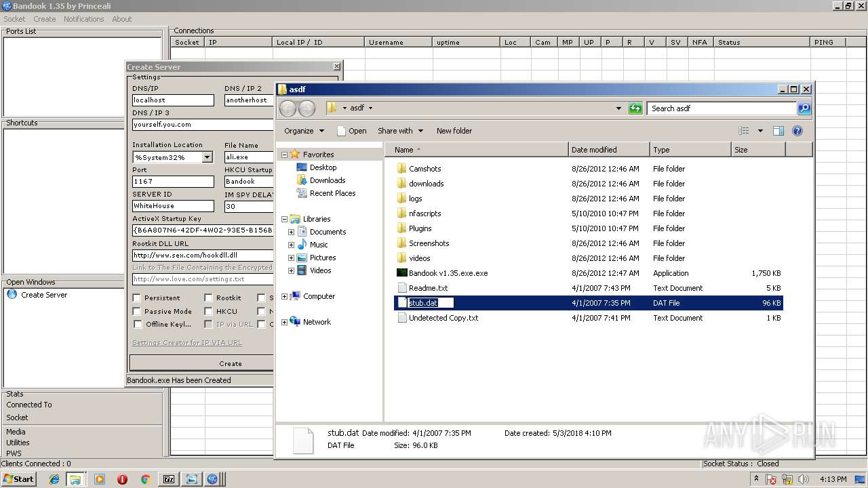Enable the Offline Keylogger checkbox

[x=137, y=324]
